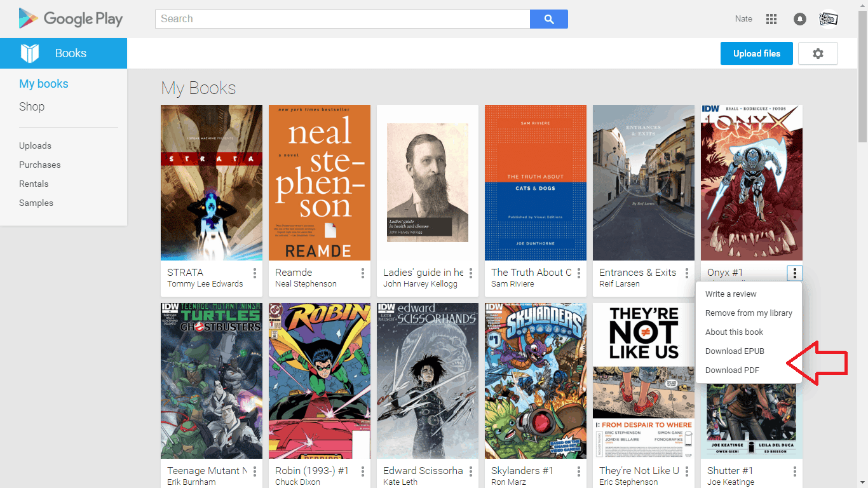Open three-dot menu for Teenage Mutant Ninja
This screenshot has height=488, width=868.
255,471
